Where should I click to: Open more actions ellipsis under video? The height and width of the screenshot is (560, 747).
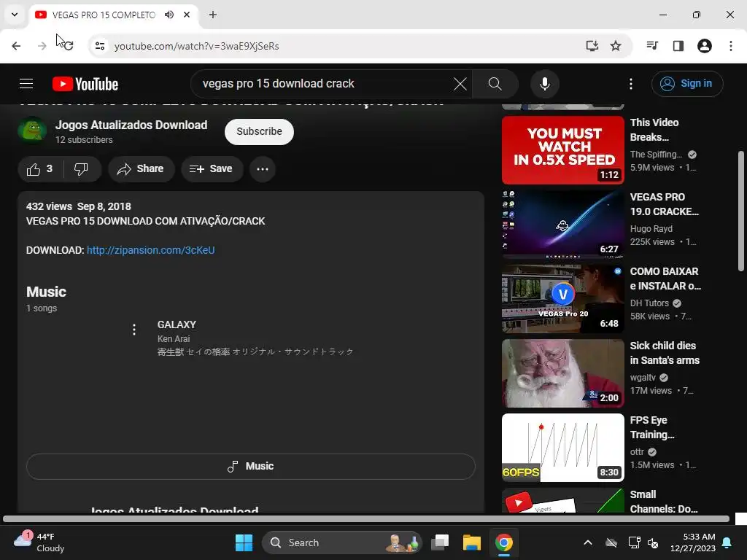pyautogui.click(x=263, y=169)
